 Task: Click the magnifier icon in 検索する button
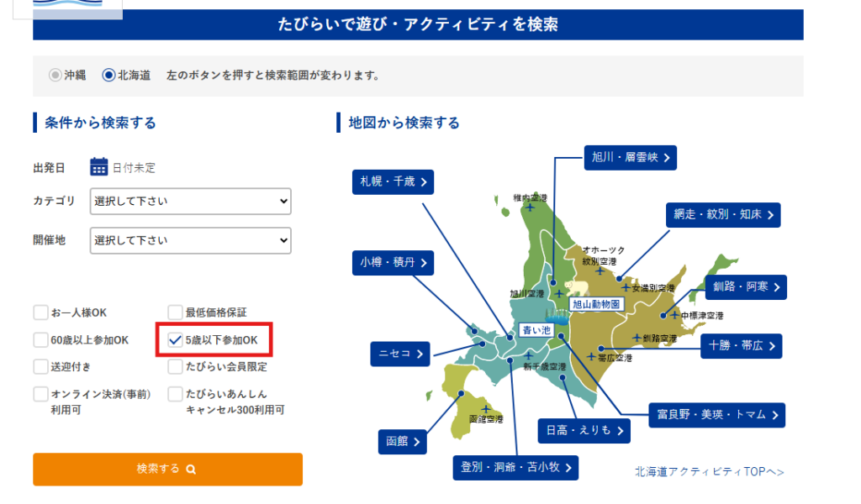click(191, 470)
